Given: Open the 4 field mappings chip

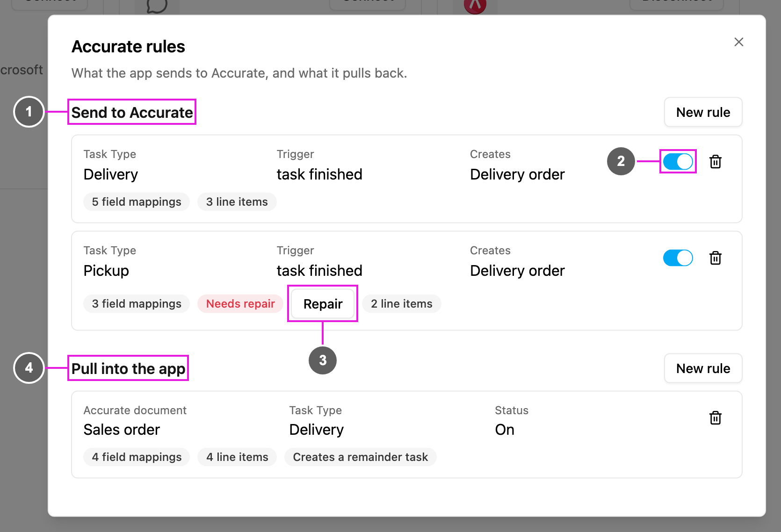Looking at the screenshot, I should (x=137, y=457).
